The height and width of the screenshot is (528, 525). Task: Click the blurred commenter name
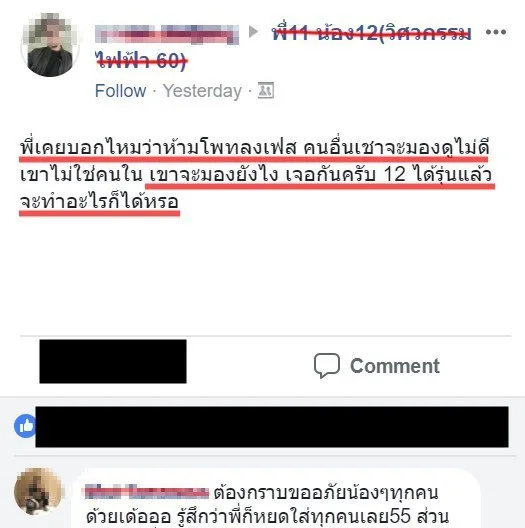(x=146, y=492)
